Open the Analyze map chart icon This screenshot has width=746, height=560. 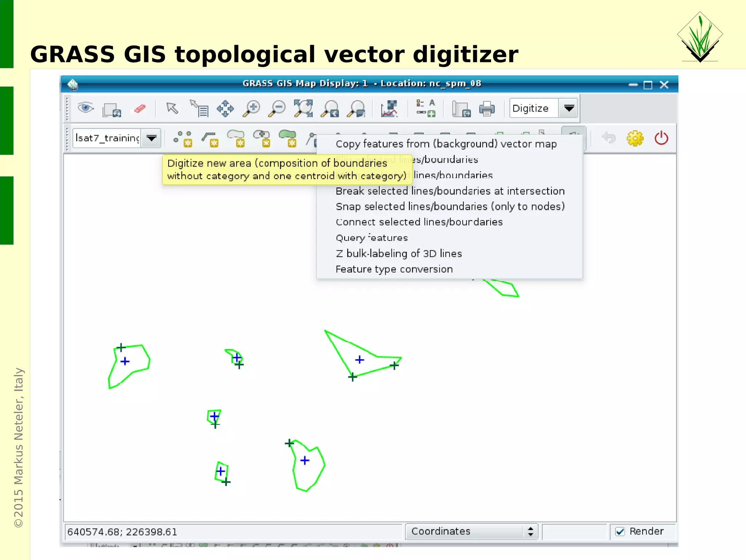389,109
